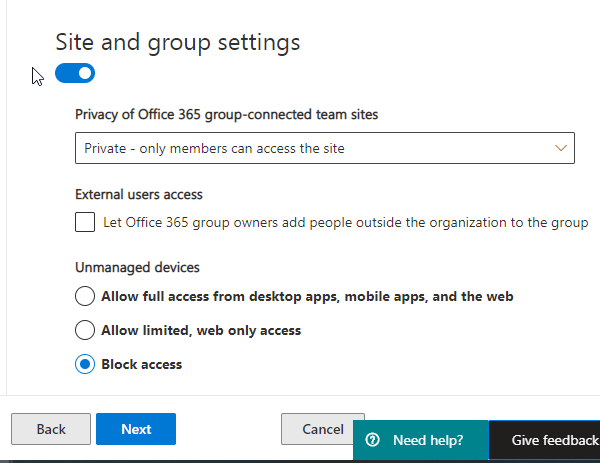Click the chevron arrow on privacy combo box
Viewport: 600px width, 463px height.
pyautogui.click(x=560, y=148)
